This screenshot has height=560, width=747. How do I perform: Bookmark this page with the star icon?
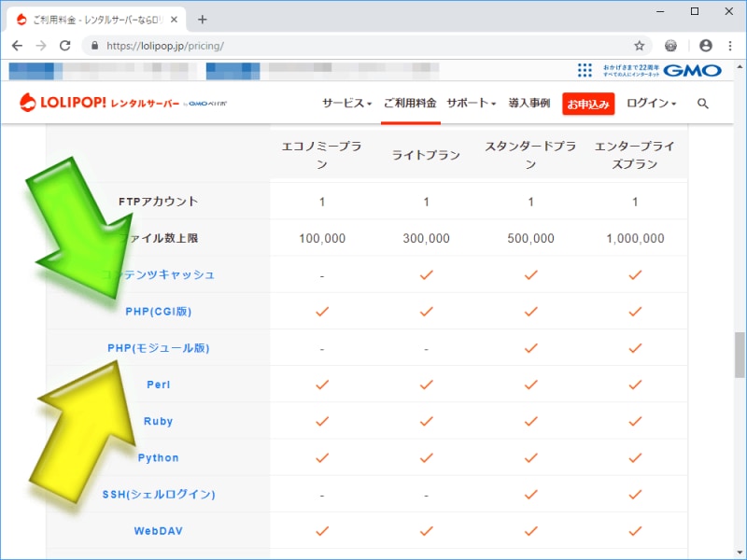coord(640,46)
